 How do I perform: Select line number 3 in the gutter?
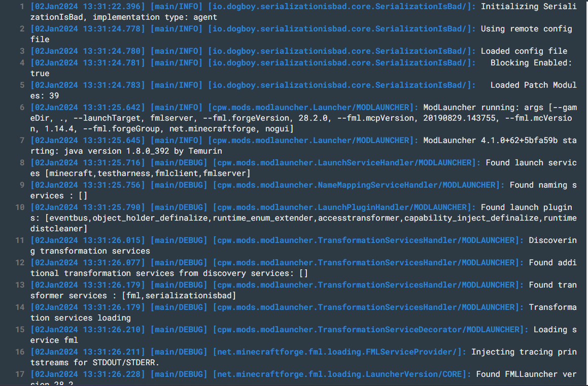click(22, 51)
